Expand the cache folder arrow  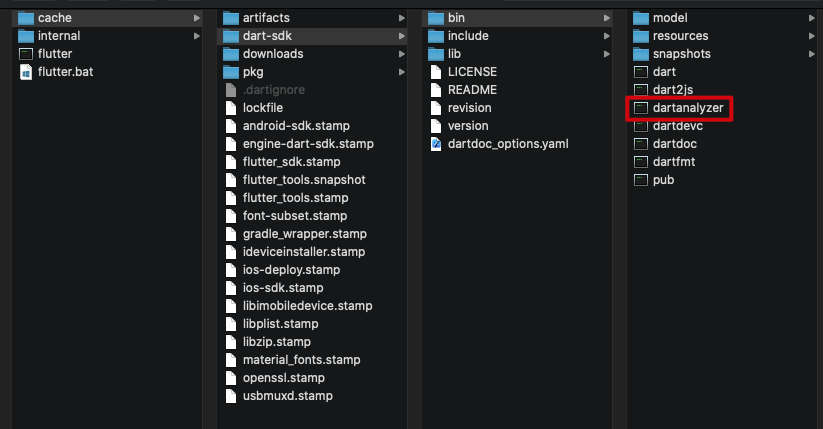(197, 18)
